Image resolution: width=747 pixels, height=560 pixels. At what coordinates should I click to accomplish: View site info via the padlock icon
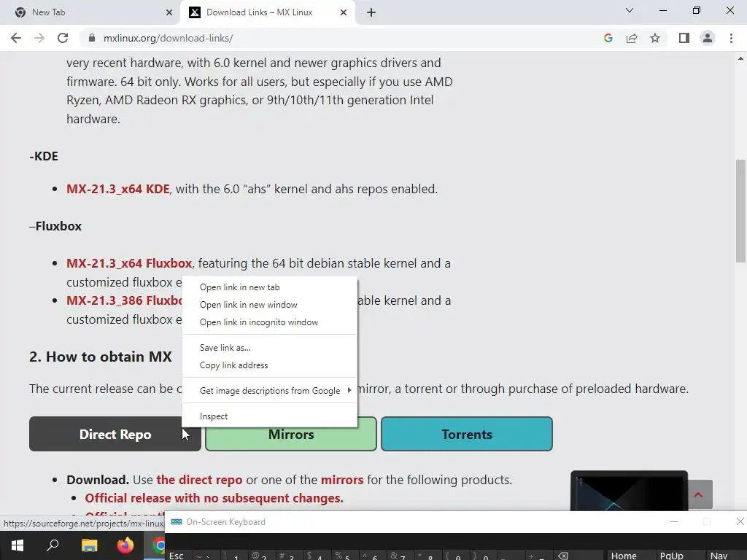pyautogui.click(x=91, y=38)
